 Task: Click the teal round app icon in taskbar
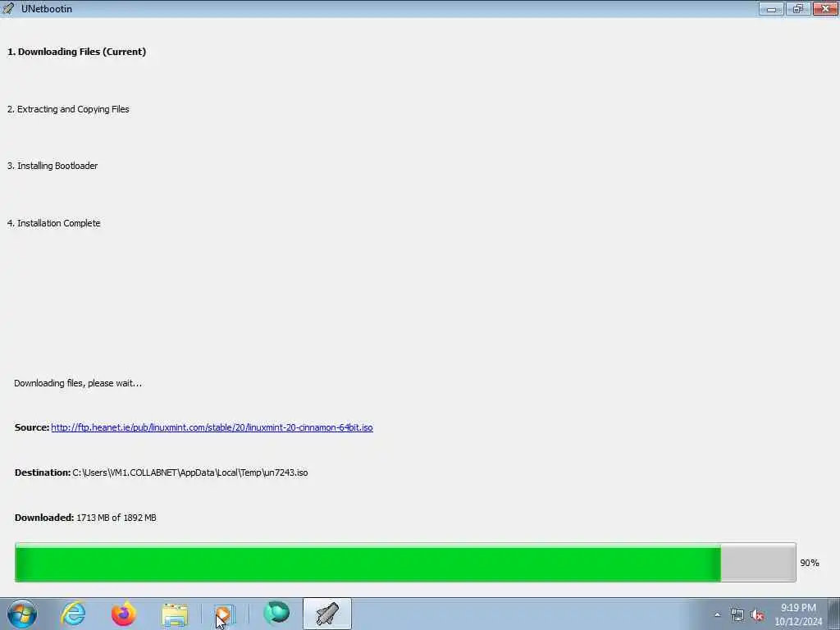coord(276,614)
